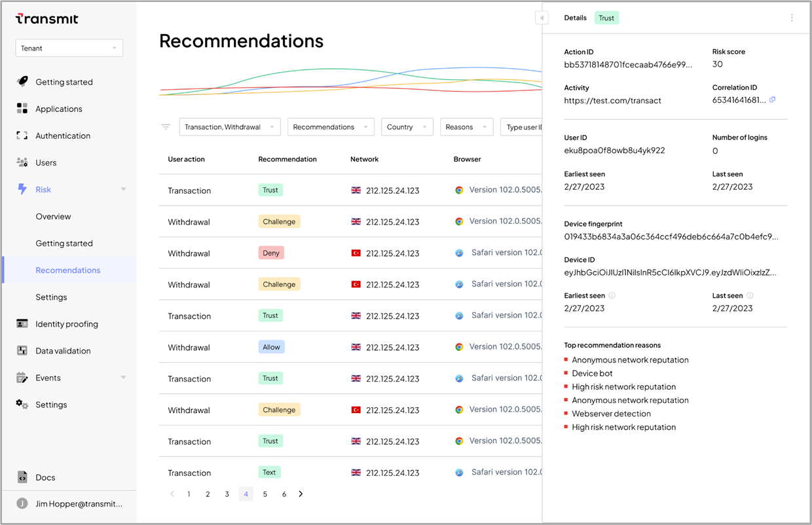Go to page 5 of results
Screen dimensions: 812x525
pos(265,494)
